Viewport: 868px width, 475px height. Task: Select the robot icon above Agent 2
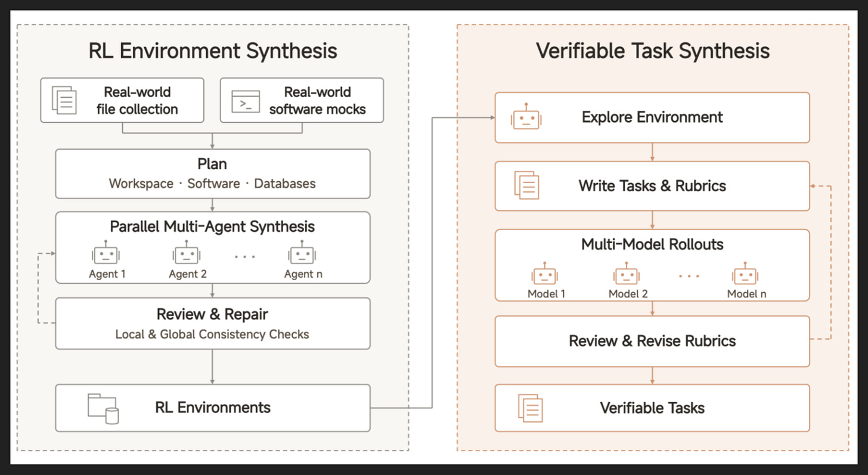pyautogui.click(x=187, y=254)
